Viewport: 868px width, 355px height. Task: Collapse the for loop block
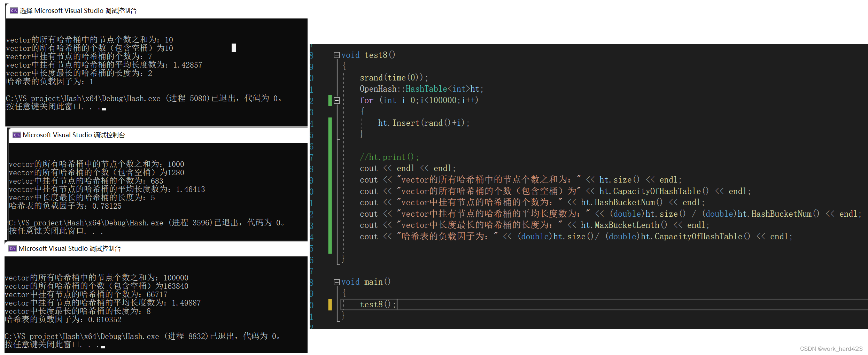click(x=336, y=100)
